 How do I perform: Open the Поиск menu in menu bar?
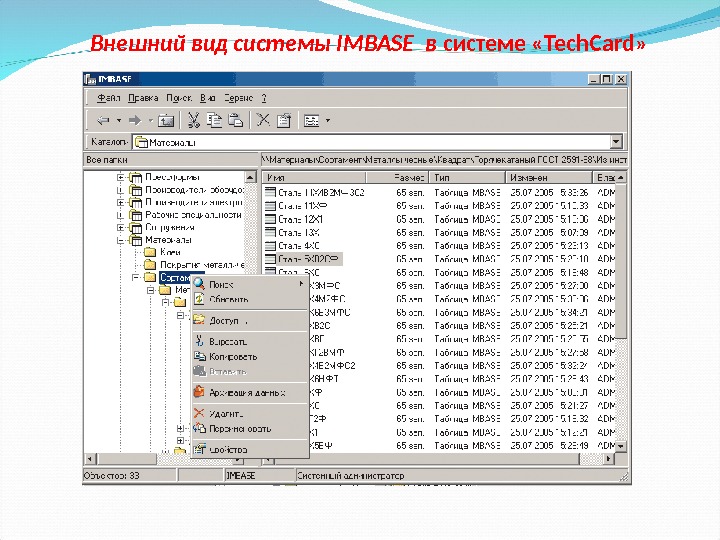(x=179, y=98)
